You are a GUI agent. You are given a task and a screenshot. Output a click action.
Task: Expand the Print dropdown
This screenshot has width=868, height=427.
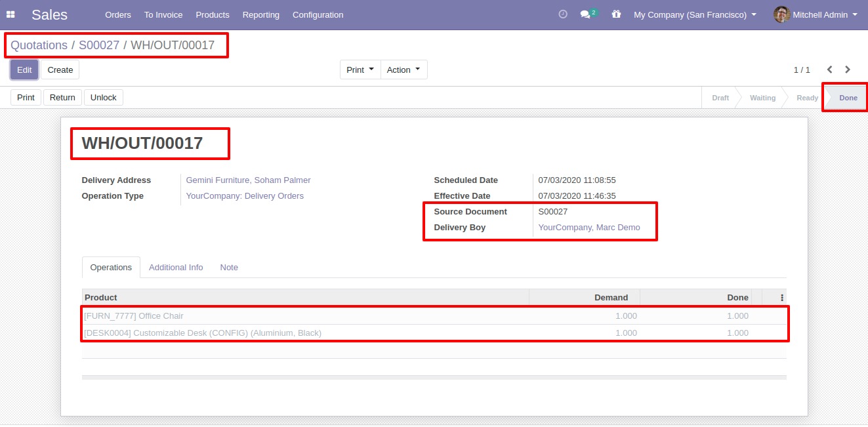pyautogui.click(x=360, y=70)
